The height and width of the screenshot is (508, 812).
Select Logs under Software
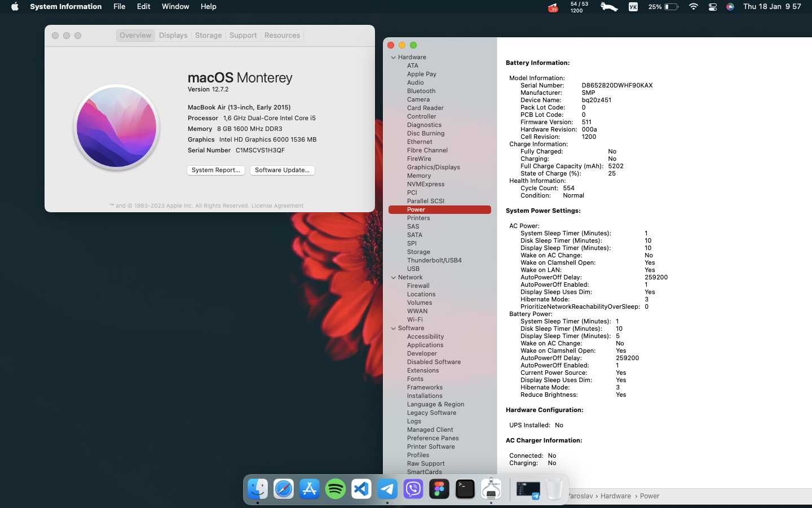click(x=414, y=421)
